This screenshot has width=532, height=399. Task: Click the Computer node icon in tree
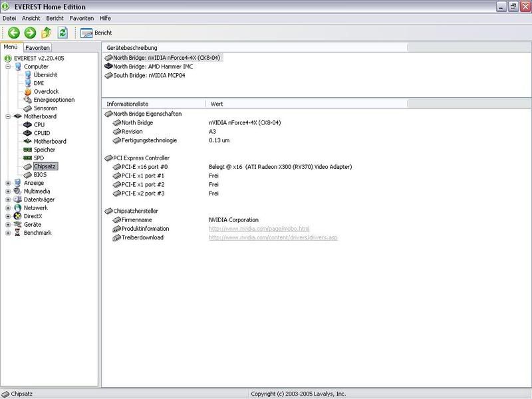18,66
